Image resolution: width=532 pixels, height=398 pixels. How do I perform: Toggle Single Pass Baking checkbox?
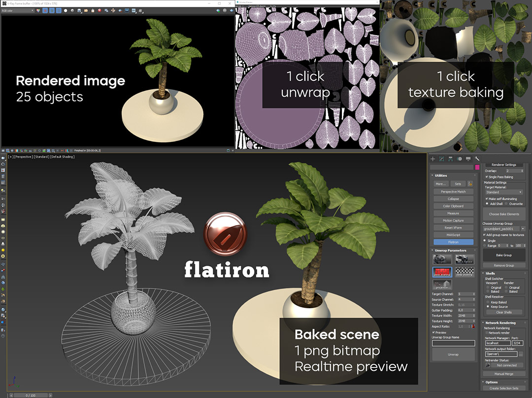pyautogui.click(x=487, y=177)
